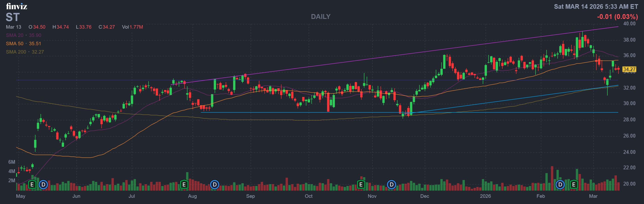Viewport: 644px width, 204px height.
Task: Open the late July earnings marker
Action: point(184,185)
